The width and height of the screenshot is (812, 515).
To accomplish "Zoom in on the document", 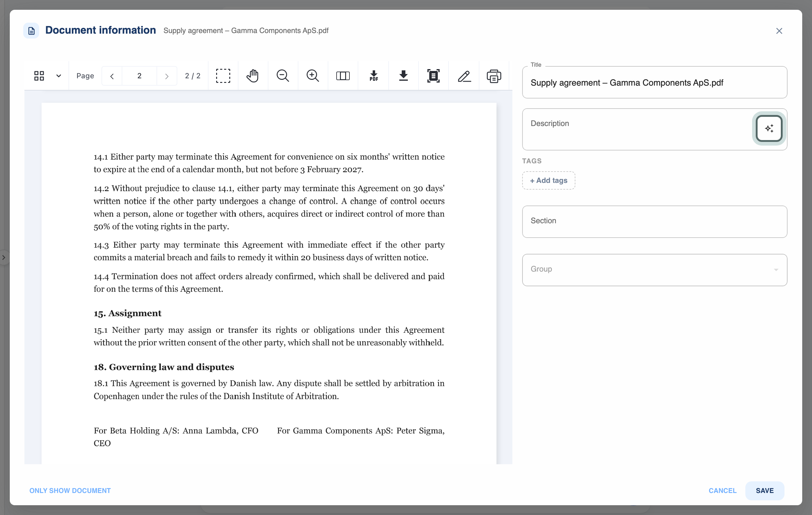I will [312, 76].
